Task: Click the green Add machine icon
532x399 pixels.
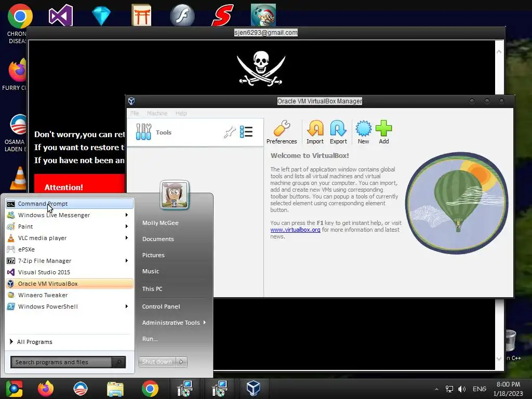Action: click(x=384, y=132)
